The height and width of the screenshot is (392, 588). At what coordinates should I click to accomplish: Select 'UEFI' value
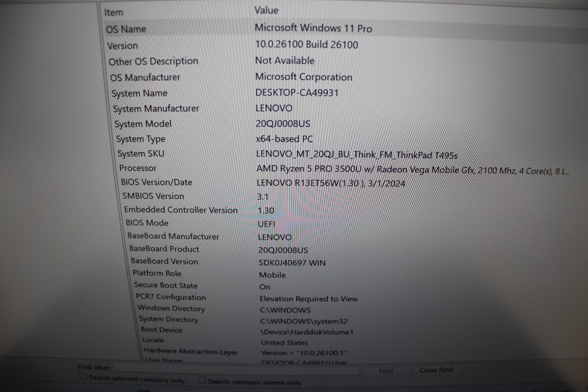266,224
